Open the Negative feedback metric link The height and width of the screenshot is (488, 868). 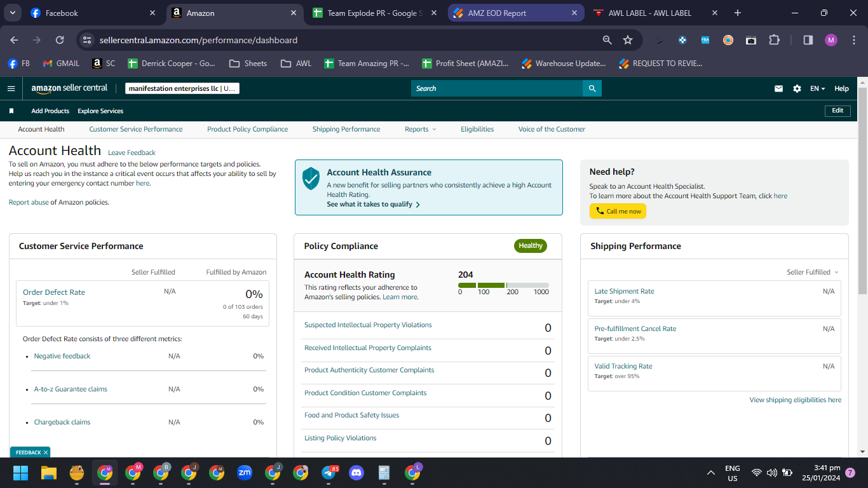(x=62, y=356)
